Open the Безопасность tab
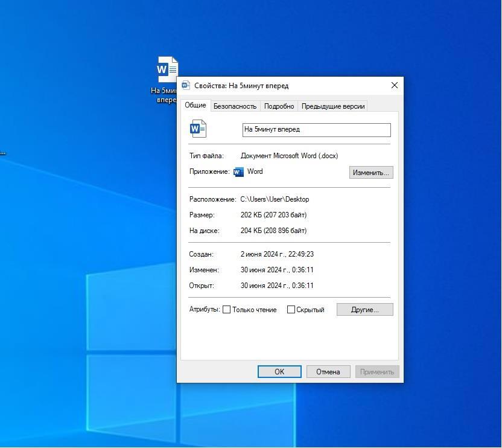 [235, 106]
